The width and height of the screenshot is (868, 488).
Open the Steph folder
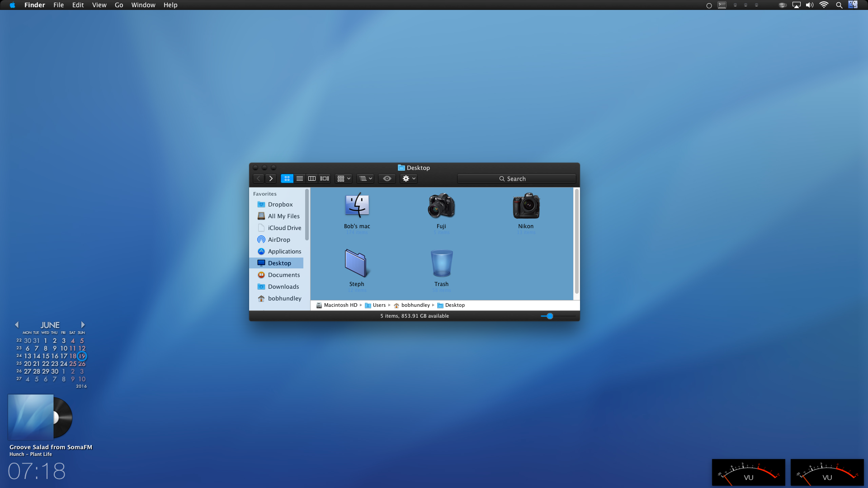(356, 264)
